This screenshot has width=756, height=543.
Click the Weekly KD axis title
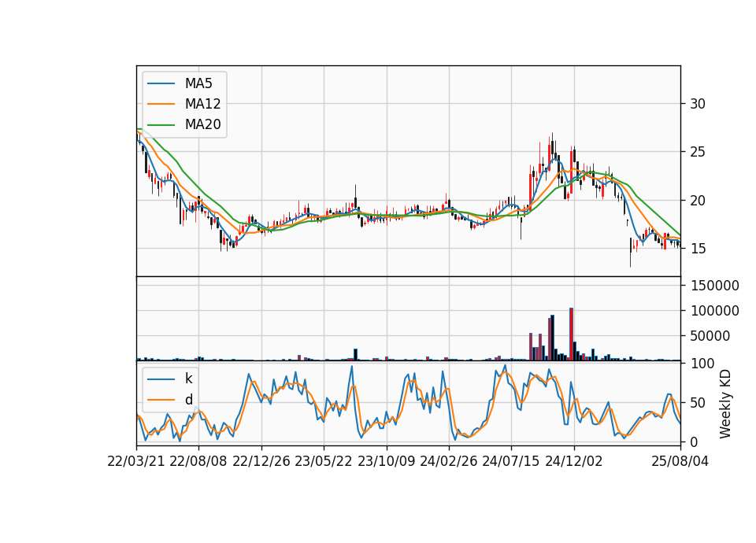[724, 404]
